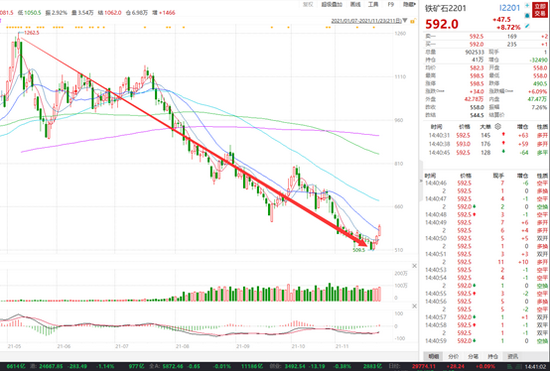Click the 509.5 low price label on chart
Viewport: 550px width, 371px height.
(358, 250)
